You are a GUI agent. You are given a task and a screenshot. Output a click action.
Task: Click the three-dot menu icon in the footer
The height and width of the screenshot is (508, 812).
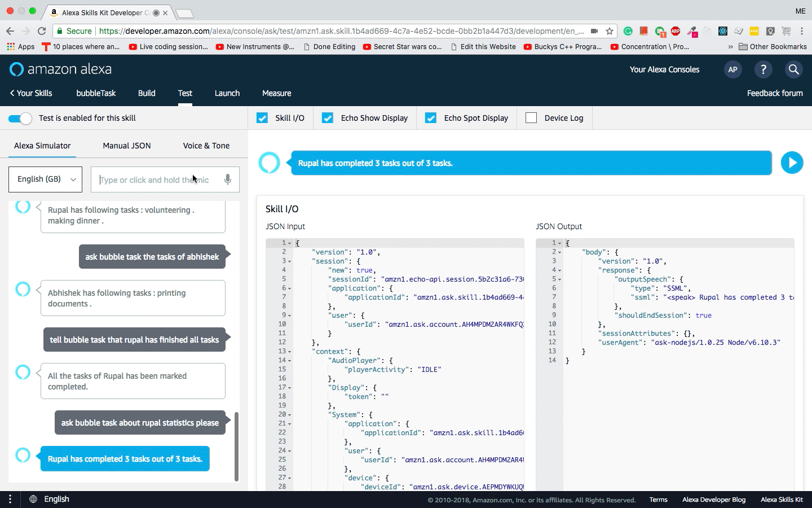pos(10,499)
